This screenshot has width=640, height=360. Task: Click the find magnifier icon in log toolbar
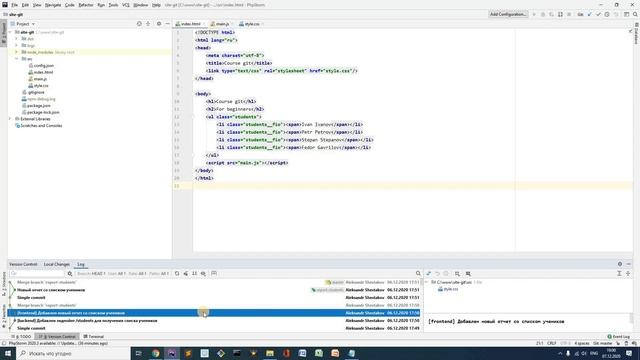tap(418, 273)
